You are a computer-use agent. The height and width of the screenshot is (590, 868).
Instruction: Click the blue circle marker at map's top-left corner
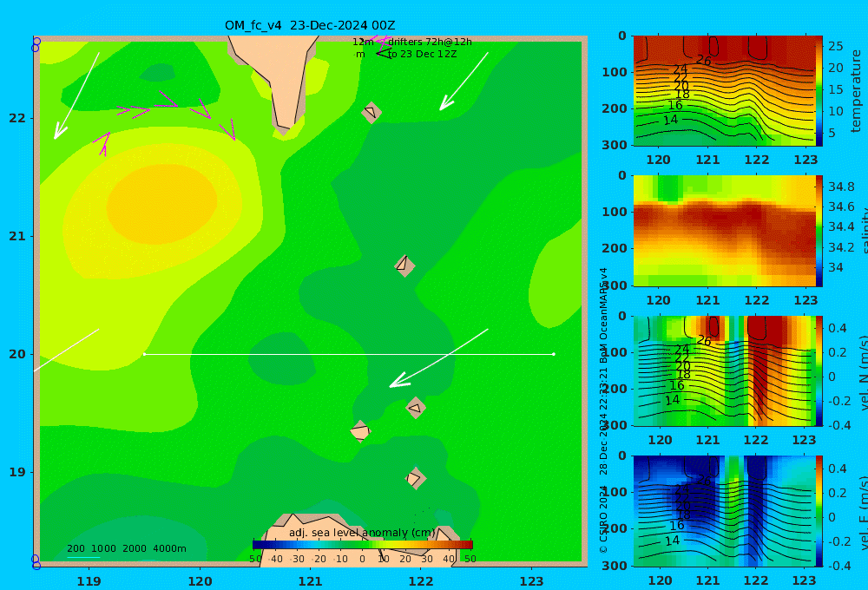36,44
